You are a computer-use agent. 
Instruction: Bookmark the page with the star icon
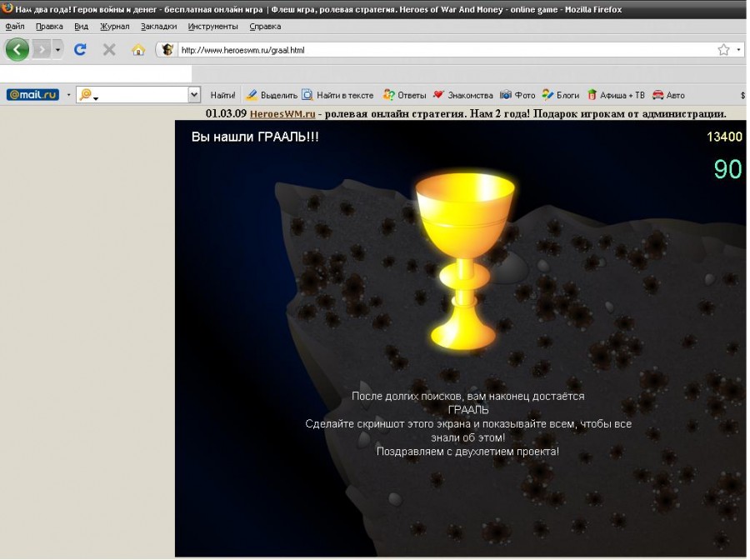point(723,50)
